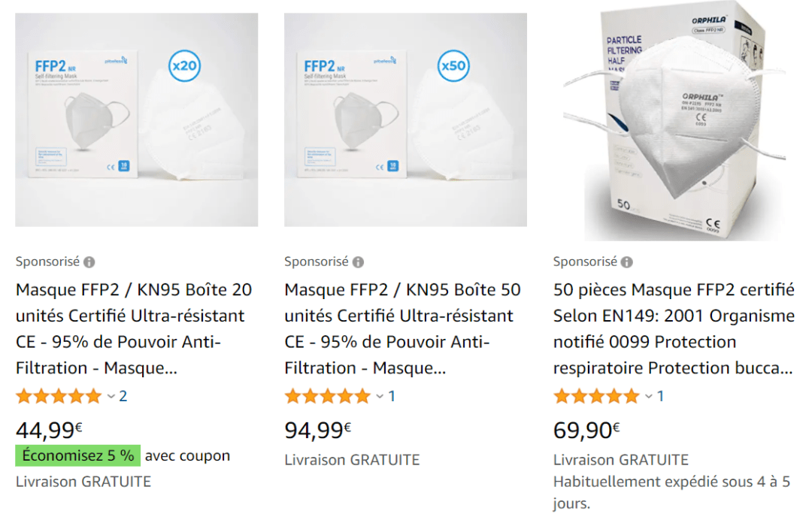Viewport: 812px width, 520px height.
Task: Open 'Masque FFP2 / KN95 Boîte 50 unités' title
Action: [x=402, y=328]
